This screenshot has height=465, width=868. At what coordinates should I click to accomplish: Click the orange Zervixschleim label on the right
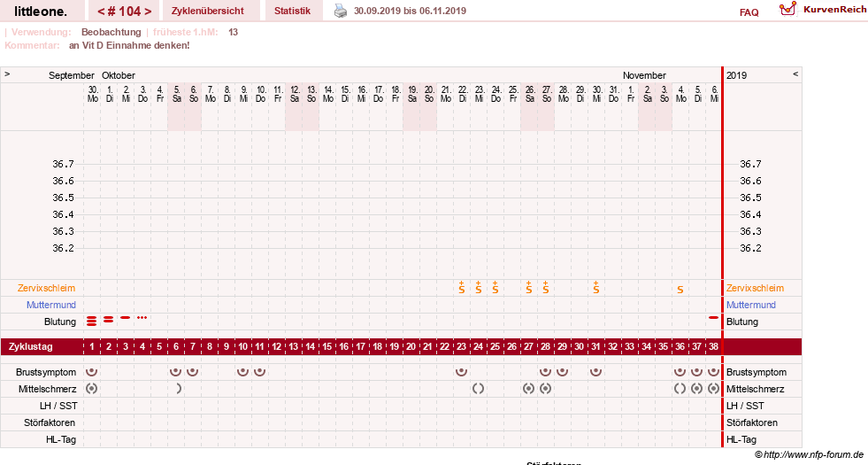(755, 288)
